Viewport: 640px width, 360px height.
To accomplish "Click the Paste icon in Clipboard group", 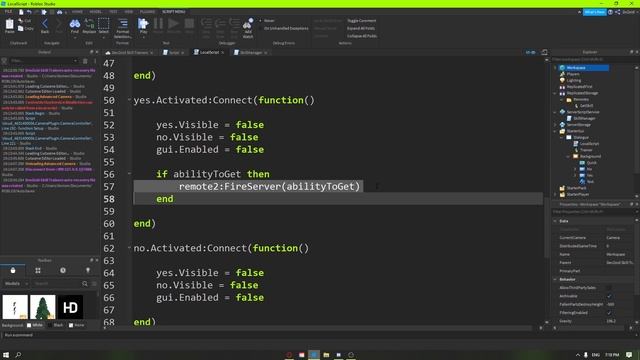I will (9, 24).
